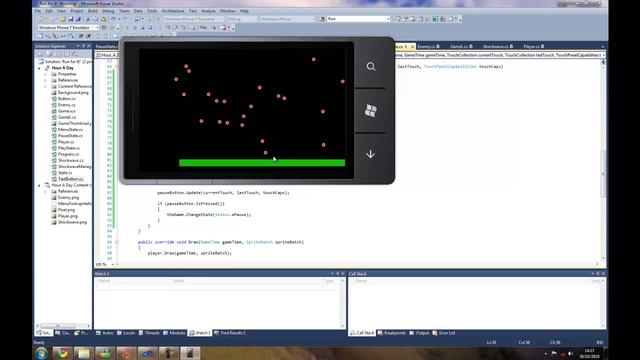Switch to the Find Results 1 tab
Screen dimensions: 640x360
[230, 333]
